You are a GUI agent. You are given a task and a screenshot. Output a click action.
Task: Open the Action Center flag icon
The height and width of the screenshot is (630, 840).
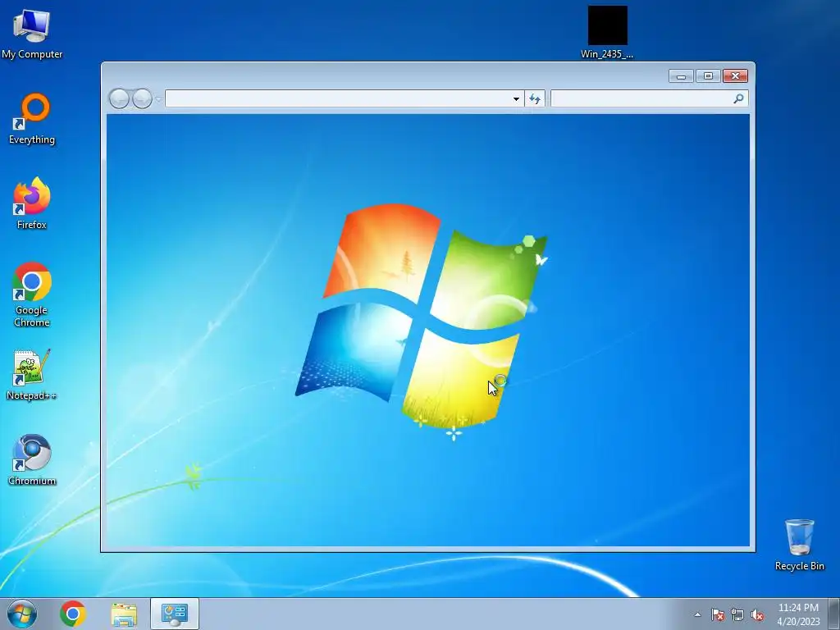pyautogui.click(x=718, y=614)
